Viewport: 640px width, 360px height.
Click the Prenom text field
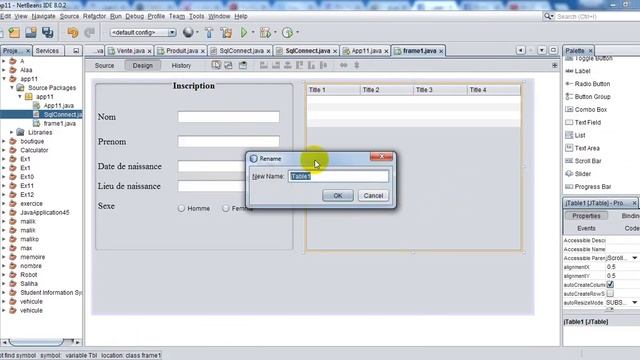click(x=229, y=141)
